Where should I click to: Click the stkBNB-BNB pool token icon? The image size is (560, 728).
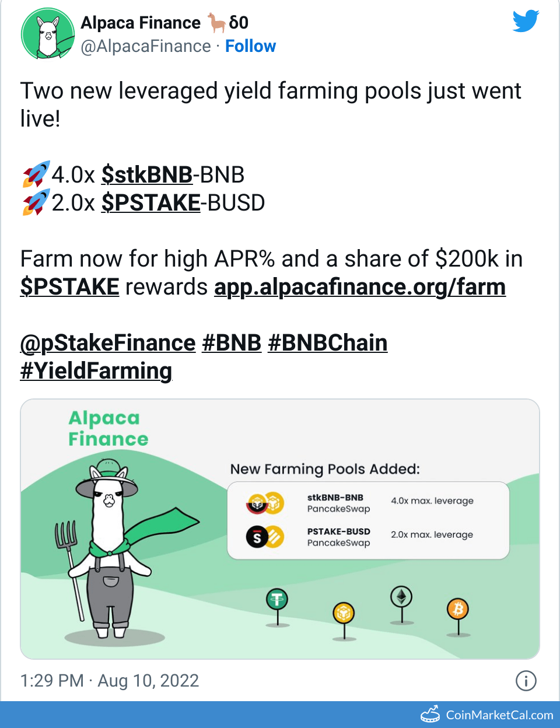[x=265, y=503]
